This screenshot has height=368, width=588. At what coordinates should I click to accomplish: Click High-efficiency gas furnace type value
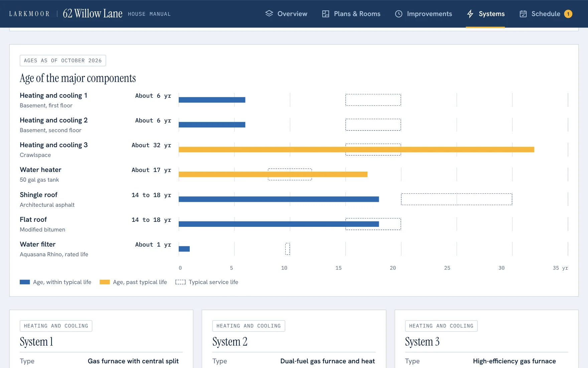[514, 361]
